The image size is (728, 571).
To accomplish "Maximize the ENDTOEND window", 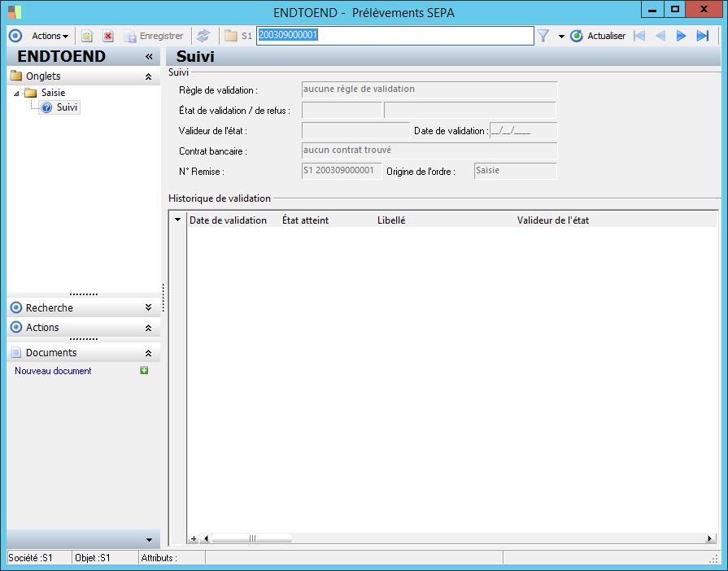I will [674, 9].
